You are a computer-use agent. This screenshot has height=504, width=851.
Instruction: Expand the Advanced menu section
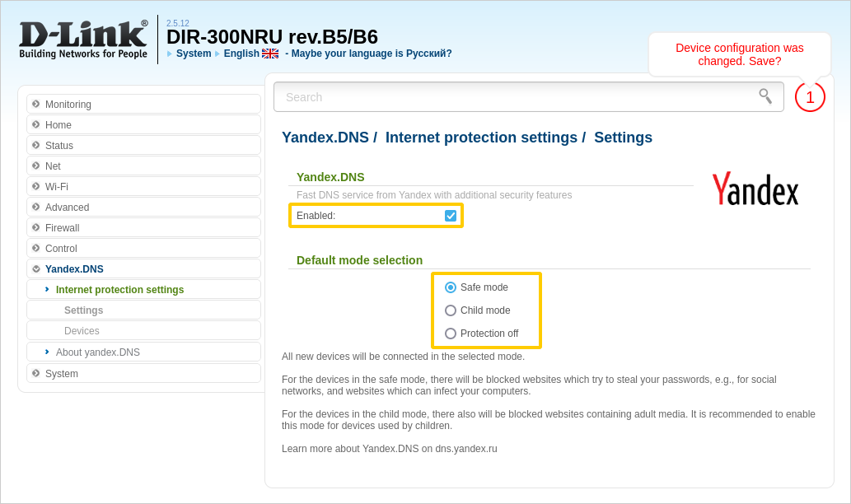pyautogui.click(x=67, y=208)
